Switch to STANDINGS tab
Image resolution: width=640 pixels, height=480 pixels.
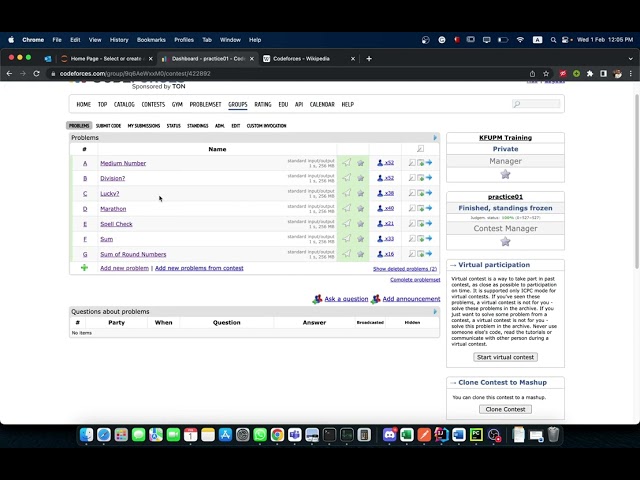(198, 126)
